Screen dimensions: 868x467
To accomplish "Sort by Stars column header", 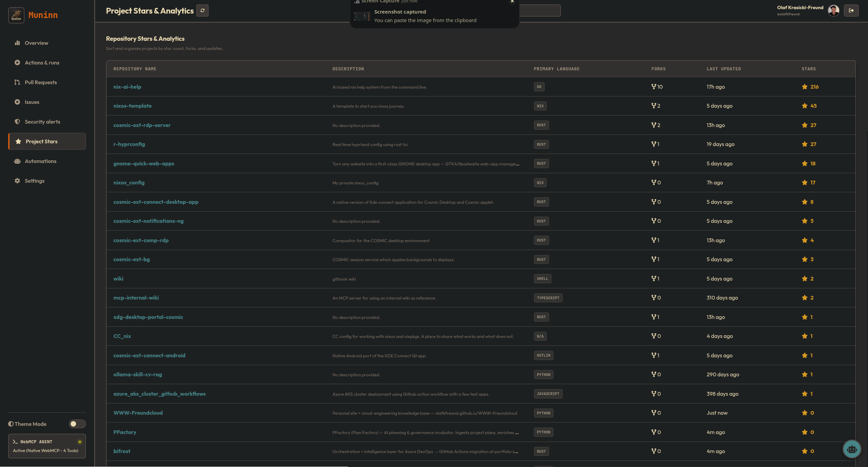I will tap(809, 69).
